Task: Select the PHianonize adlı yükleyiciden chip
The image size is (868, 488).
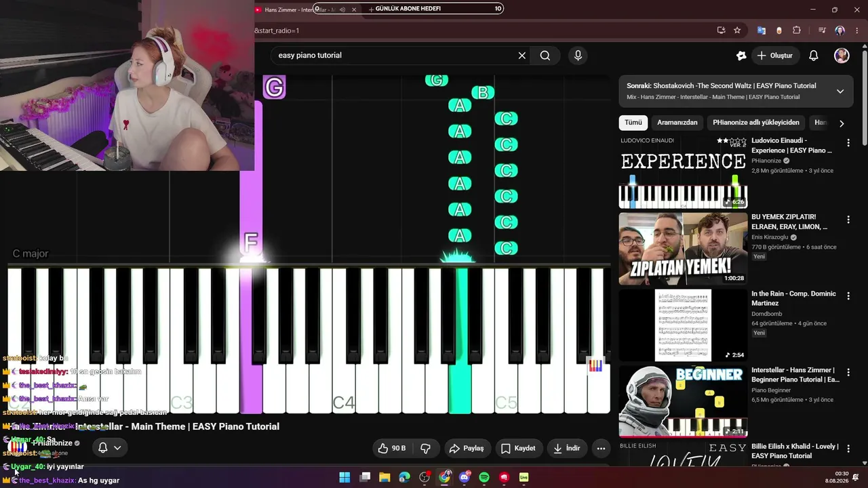Action: click(x=756, y=123)
